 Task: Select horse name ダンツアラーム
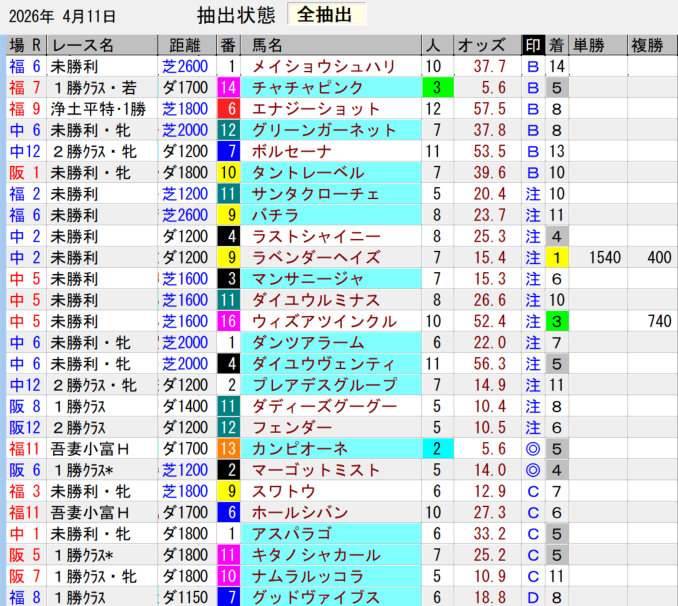[x=308, y=343]
